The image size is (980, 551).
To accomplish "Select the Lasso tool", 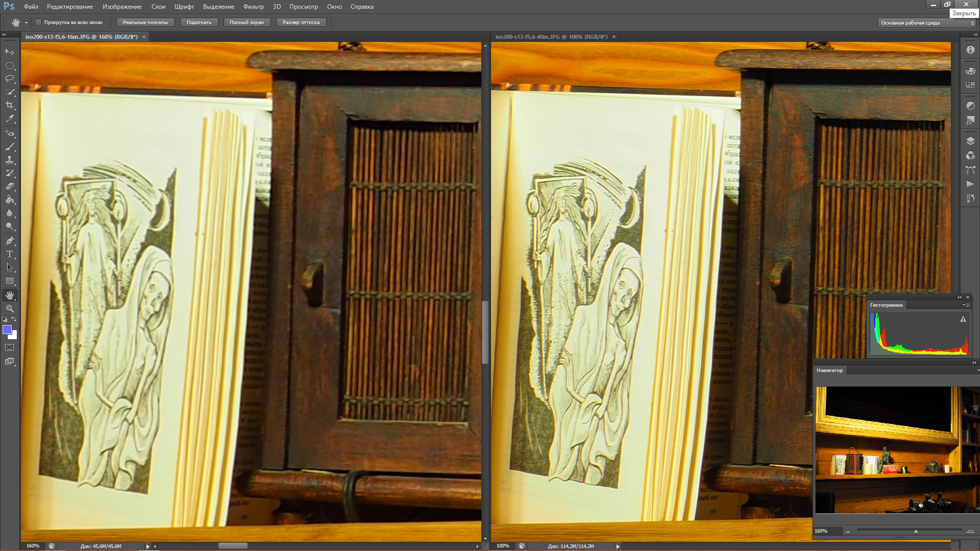I will coord(10,79).
